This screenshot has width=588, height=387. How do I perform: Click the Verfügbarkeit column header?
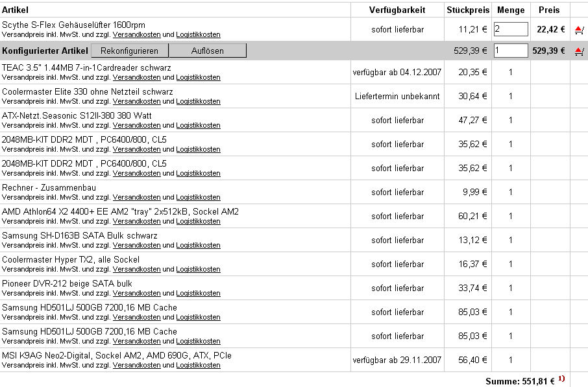397,10
